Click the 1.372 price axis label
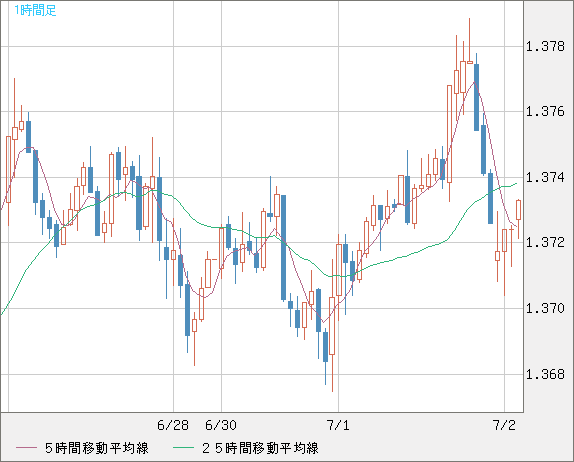Image resolution: width=574 pixels, height=462 pixels. click(545, 242)
